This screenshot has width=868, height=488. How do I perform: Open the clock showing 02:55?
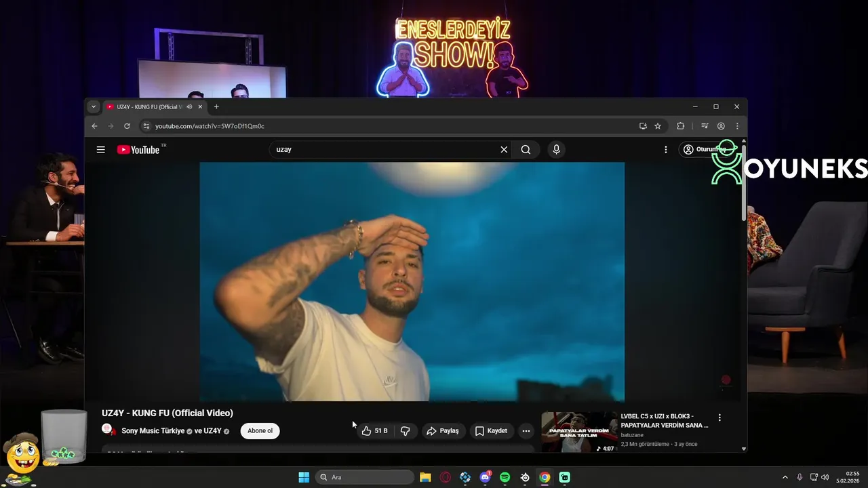(x=848, y=477)
